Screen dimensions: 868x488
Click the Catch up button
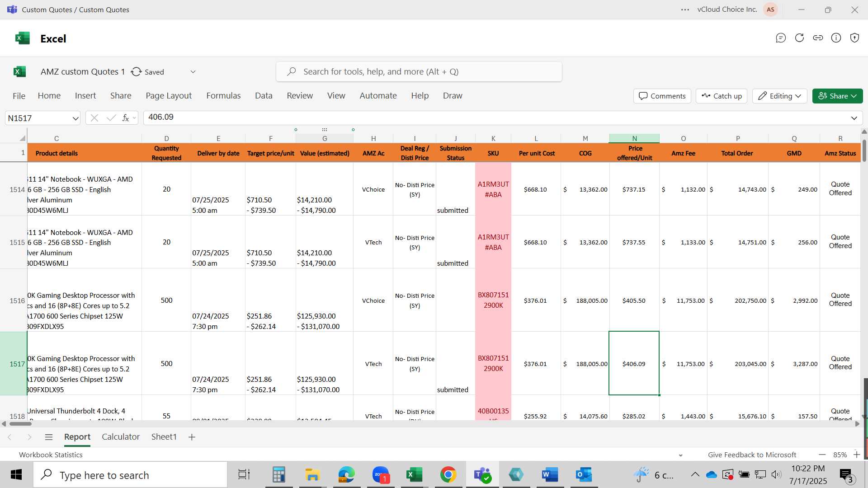(722, 96)
